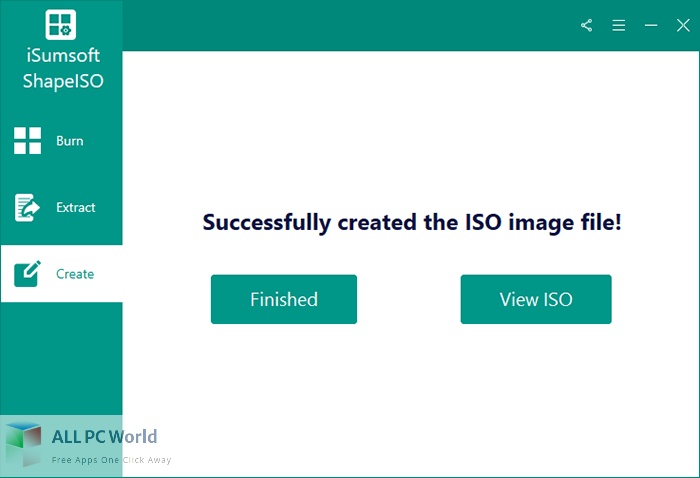Click the Create pencil icon in sidebar
The height and width of the screenshot is (478, 700).
point(28,274)
